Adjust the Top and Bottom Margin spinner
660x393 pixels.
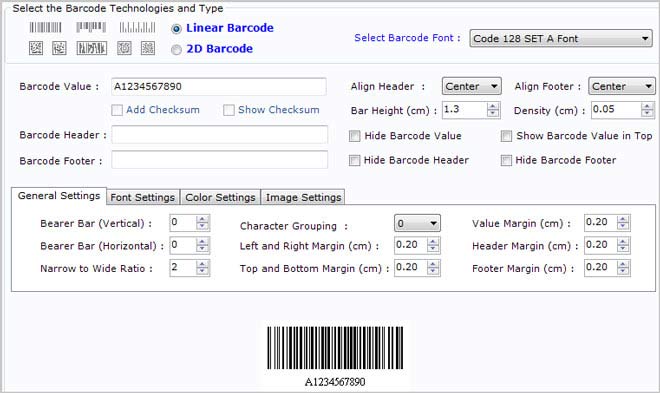433,268
